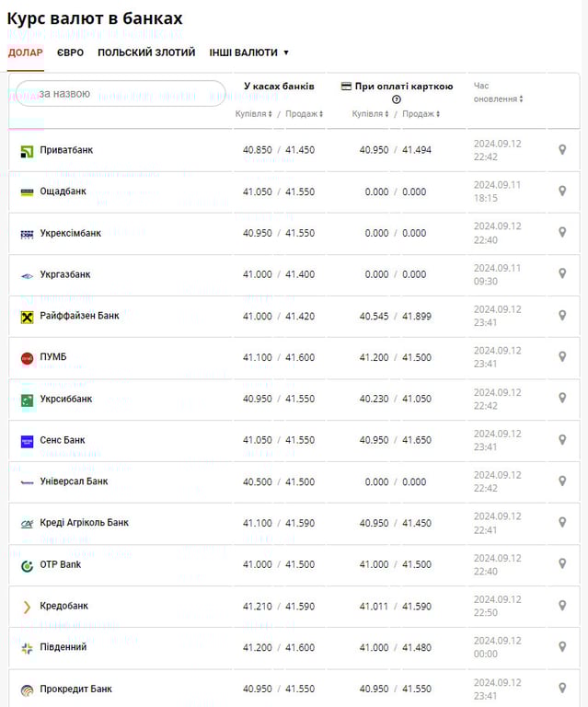Open the Прокредит Банк bank name link
The image size is (588, 707).
(x=75, y=689)
